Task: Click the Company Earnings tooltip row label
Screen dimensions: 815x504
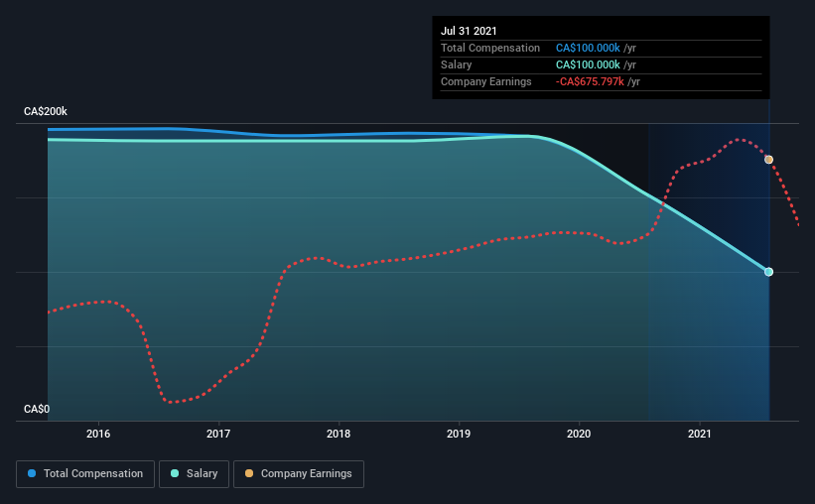Action: 486,81
